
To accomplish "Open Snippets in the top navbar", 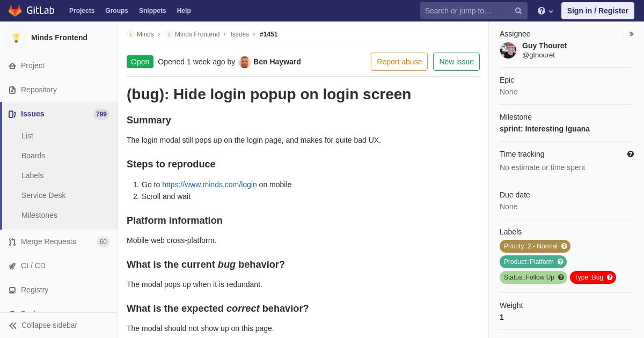I will tap(152, 11).
